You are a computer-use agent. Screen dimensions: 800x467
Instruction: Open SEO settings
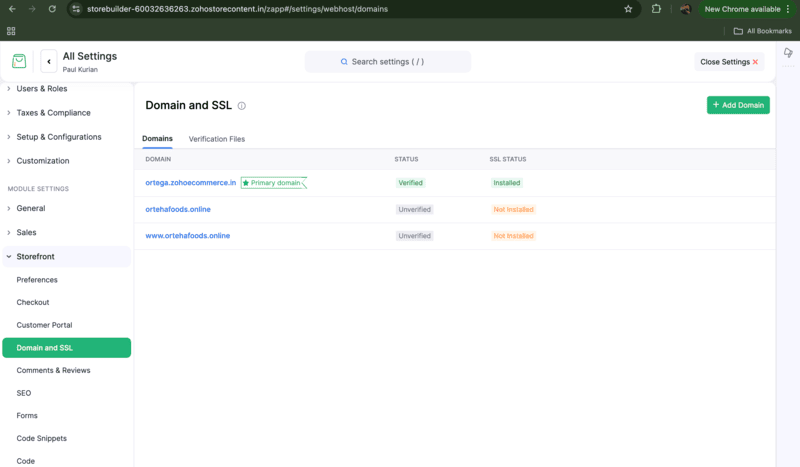click(23, 393)
